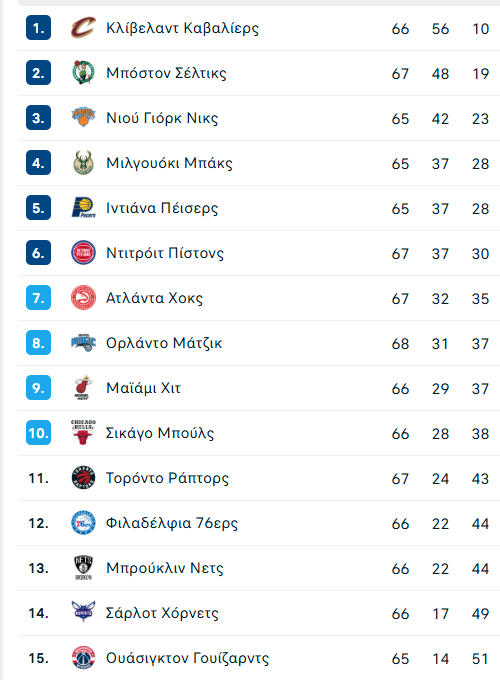500x680 pixels.
Task: Click the Detroit Pistons round logo
Action: pyautogui.click(x=83, y=253)
